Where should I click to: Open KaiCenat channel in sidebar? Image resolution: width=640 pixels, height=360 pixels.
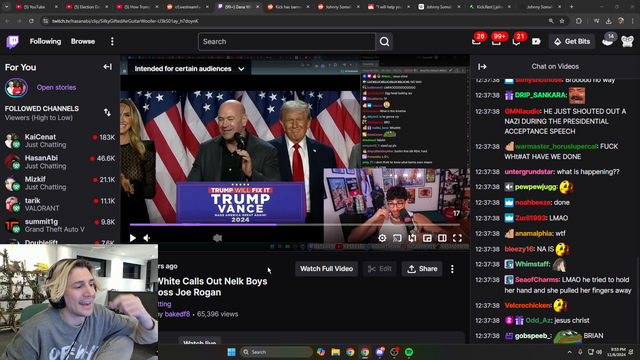click(x=60, y=141)
